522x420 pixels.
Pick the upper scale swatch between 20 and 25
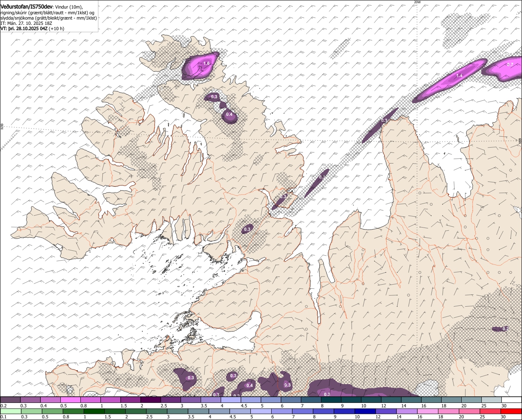coord(471,400)
